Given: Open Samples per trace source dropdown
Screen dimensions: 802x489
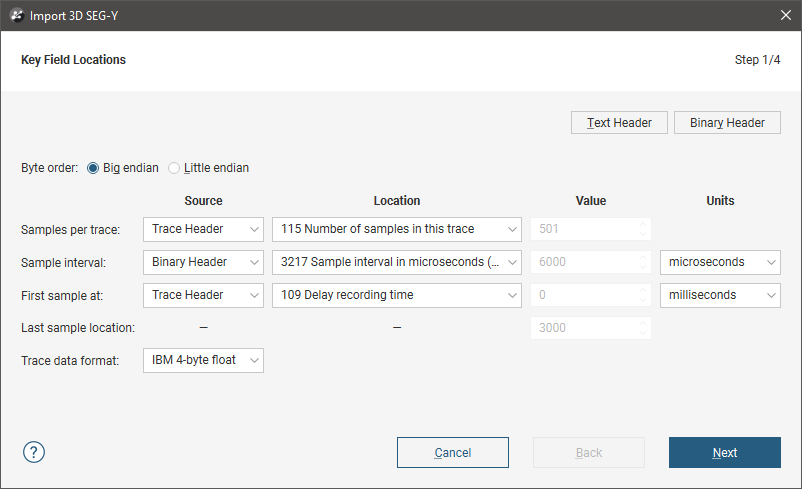Looking at the screenshot, I should click(x=203, y=229).
